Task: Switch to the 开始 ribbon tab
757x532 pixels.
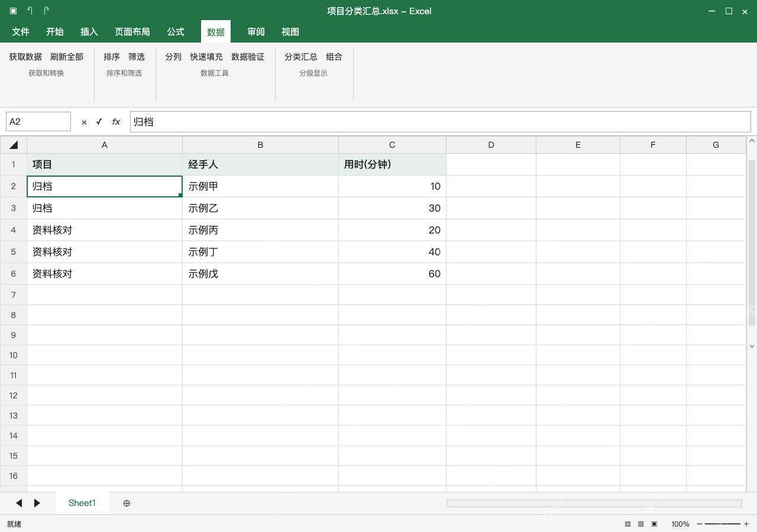Action: click(55, 32)
